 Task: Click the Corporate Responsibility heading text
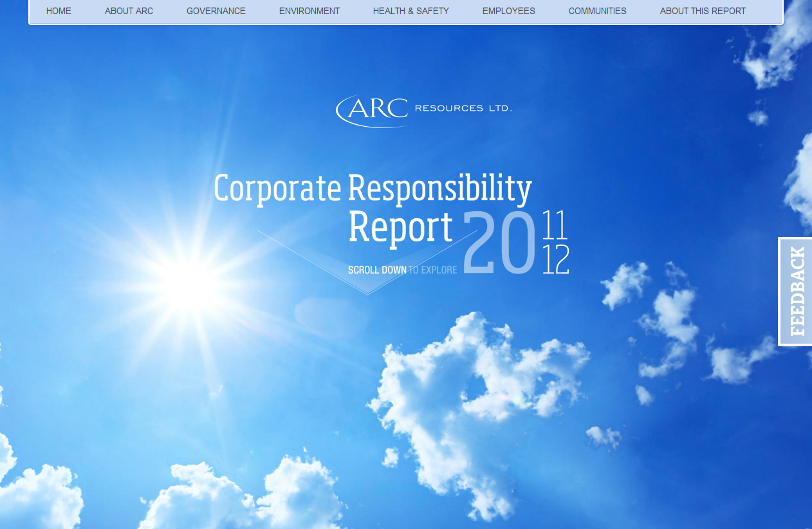pos(373,189)
